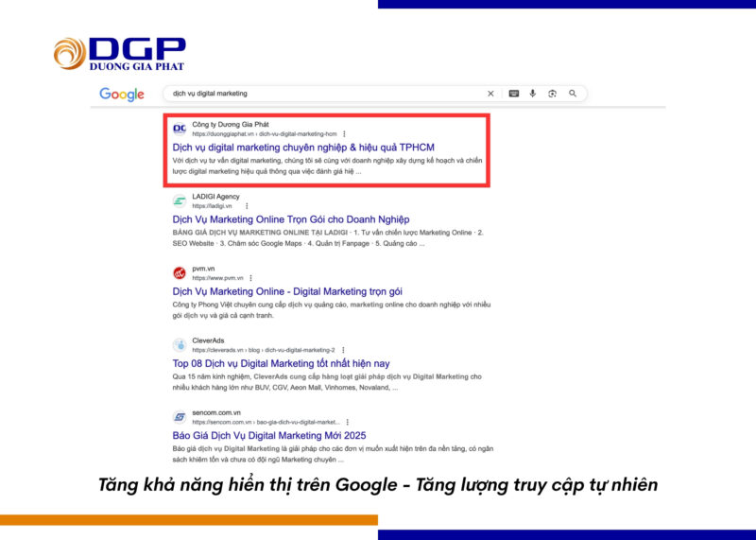Click the 'CleverAds' site name
Viewport: 756px width, 540px height.
pos(208,340)
